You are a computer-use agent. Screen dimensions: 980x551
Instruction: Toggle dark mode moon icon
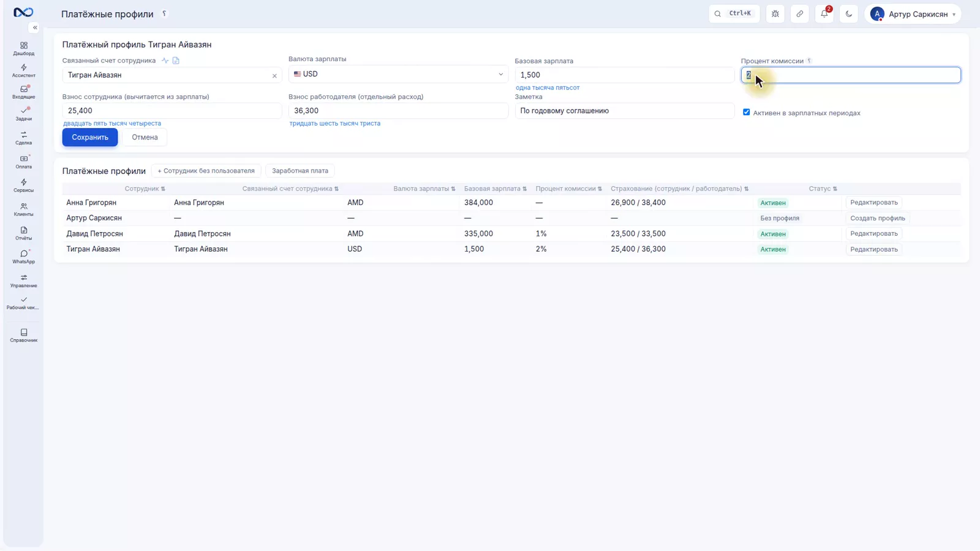point(849,14)
